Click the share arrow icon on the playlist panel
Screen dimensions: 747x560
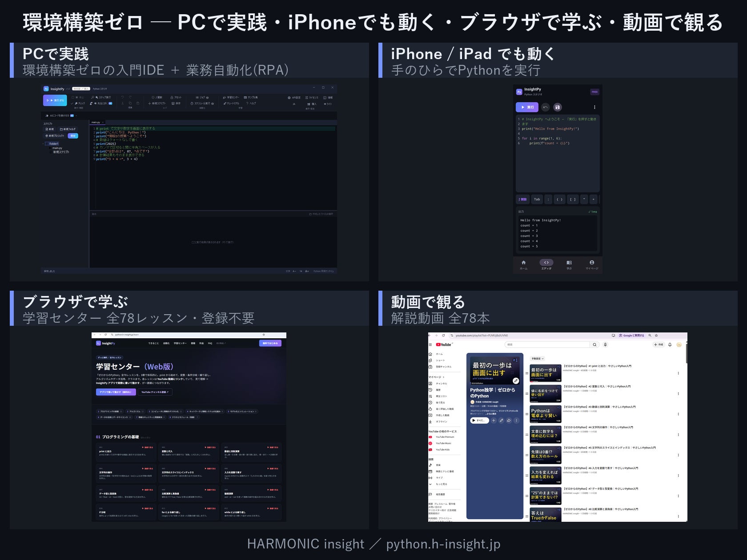tap(509, 420)
